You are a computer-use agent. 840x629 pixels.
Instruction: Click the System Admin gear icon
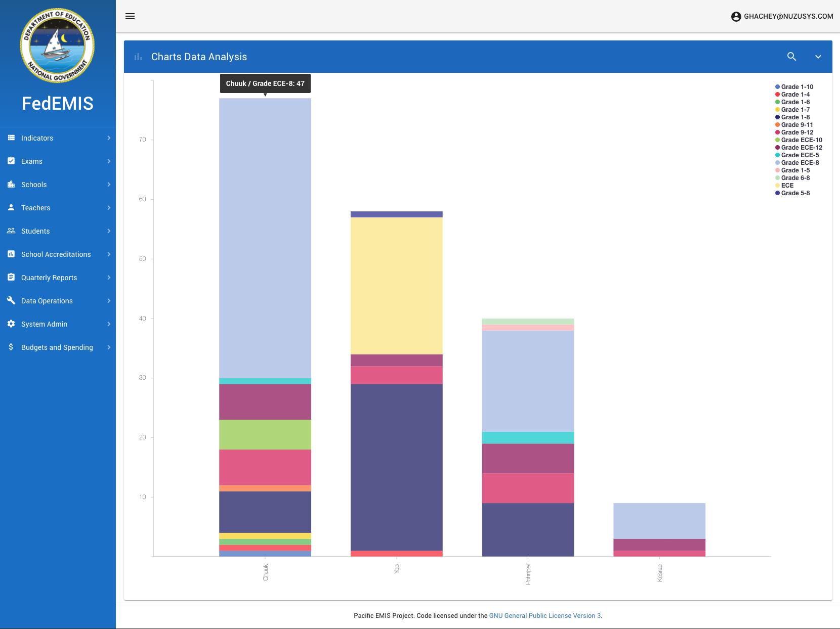[11, 324]
